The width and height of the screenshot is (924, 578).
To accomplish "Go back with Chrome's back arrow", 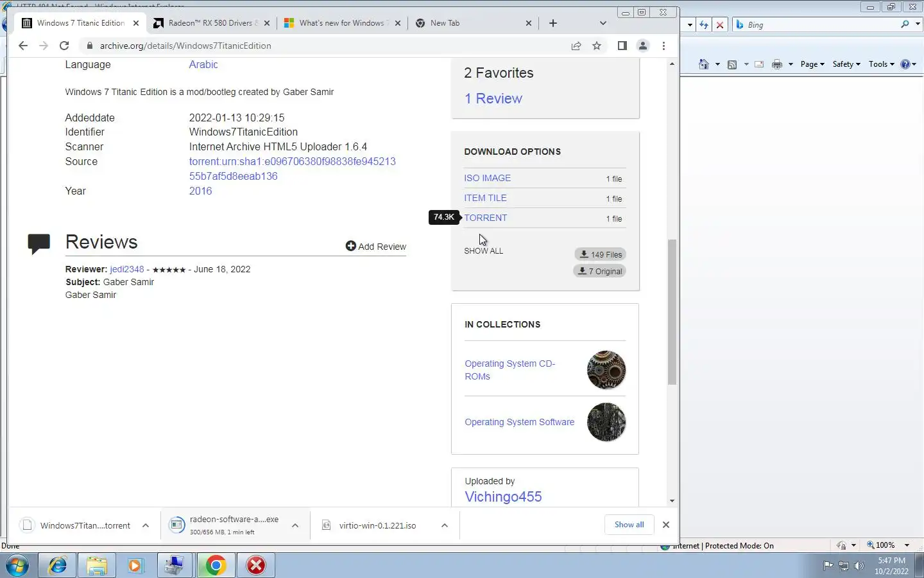I will [23, 46].
